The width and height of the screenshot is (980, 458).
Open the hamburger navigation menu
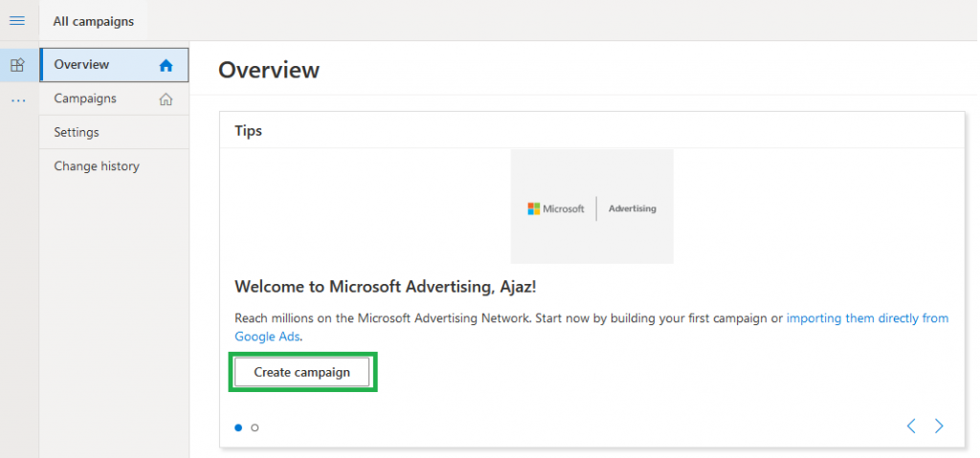[17, 21]
